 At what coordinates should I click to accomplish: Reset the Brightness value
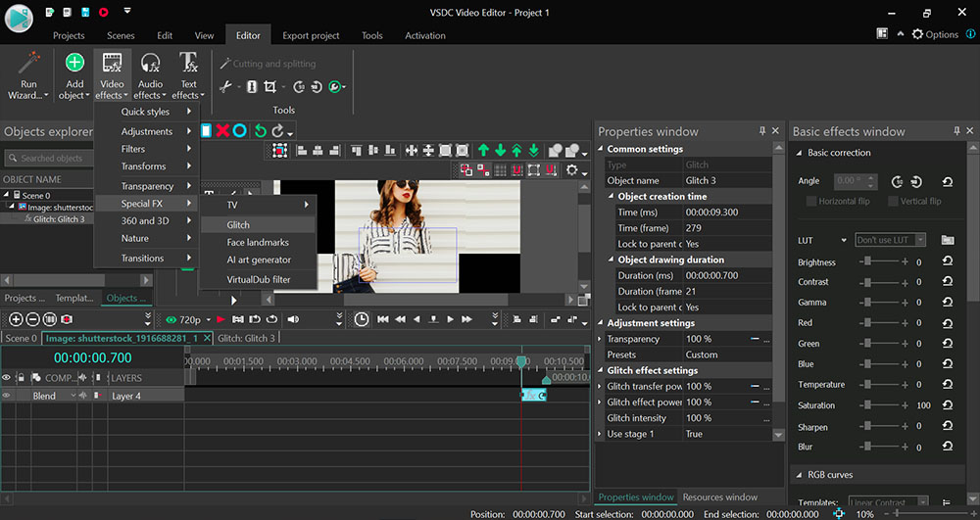tap(947, 262)
